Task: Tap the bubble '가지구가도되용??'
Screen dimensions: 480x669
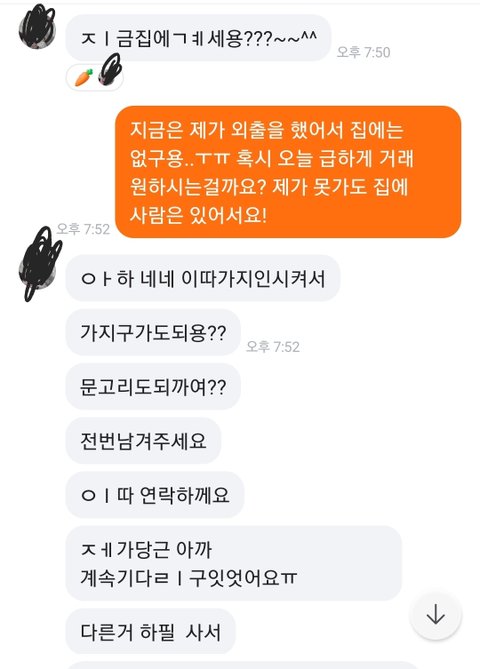Action: coord(153,332)
